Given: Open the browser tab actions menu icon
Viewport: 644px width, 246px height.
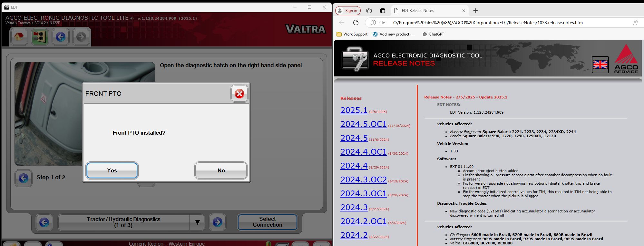Looking at the screenshot, I should (x=383, y=11).
